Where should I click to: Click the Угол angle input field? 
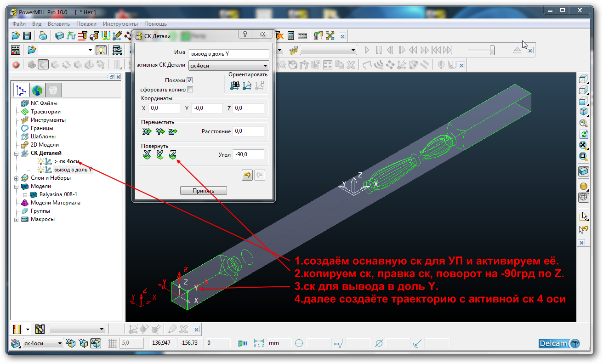(x=248, y=155)
